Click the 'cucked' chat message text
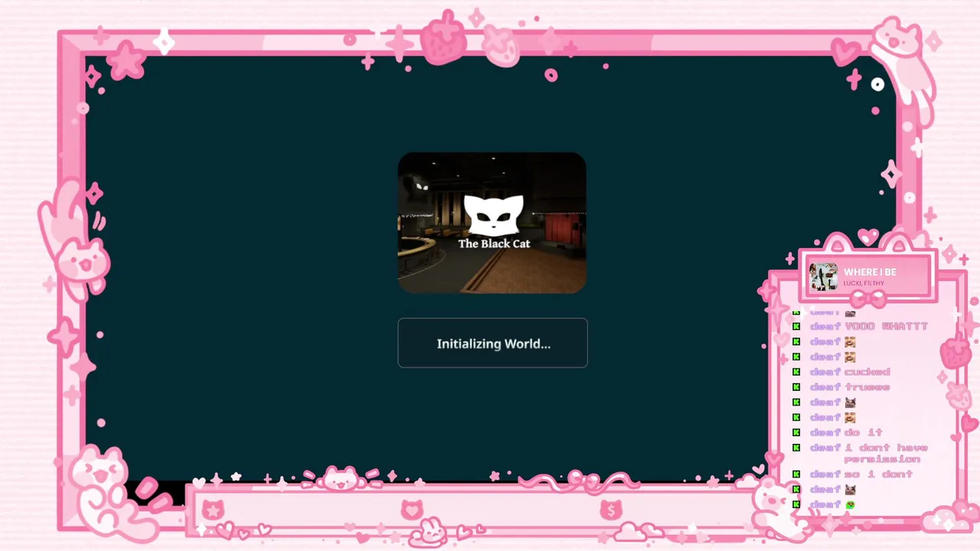The height and width of the screenshot is (551, 980). point(867,372)
